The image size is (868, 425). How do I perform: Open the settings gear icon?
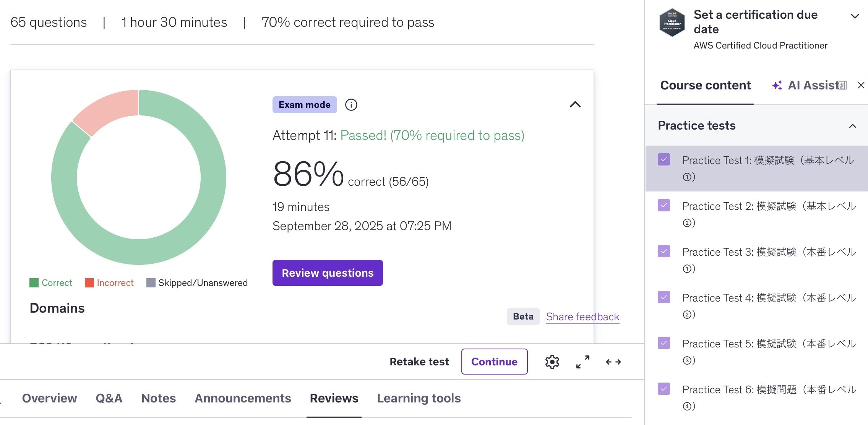(552, 362)
